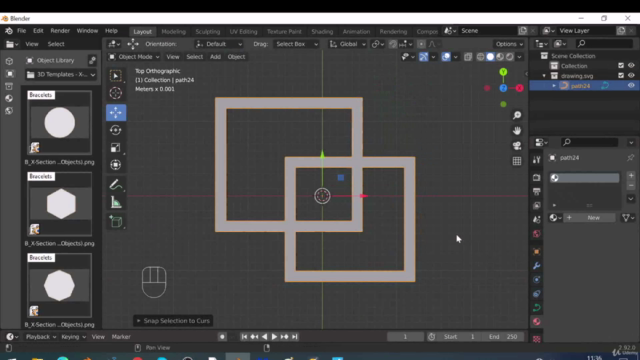This screenshot has height=360, width=640.
Task: Select the Select Box tool
Action: pyautogui.click(x=116, y=76)
